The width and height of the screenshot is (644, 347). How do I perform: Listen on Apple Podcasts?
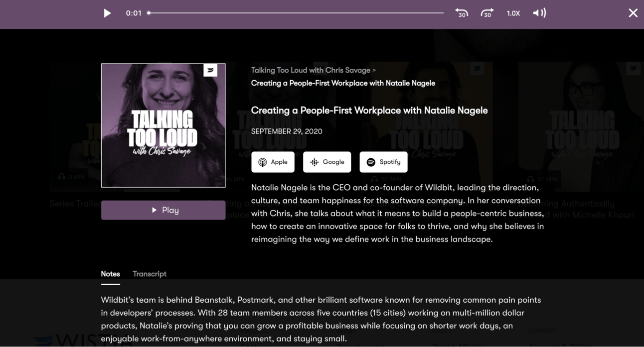pos(273,162)
